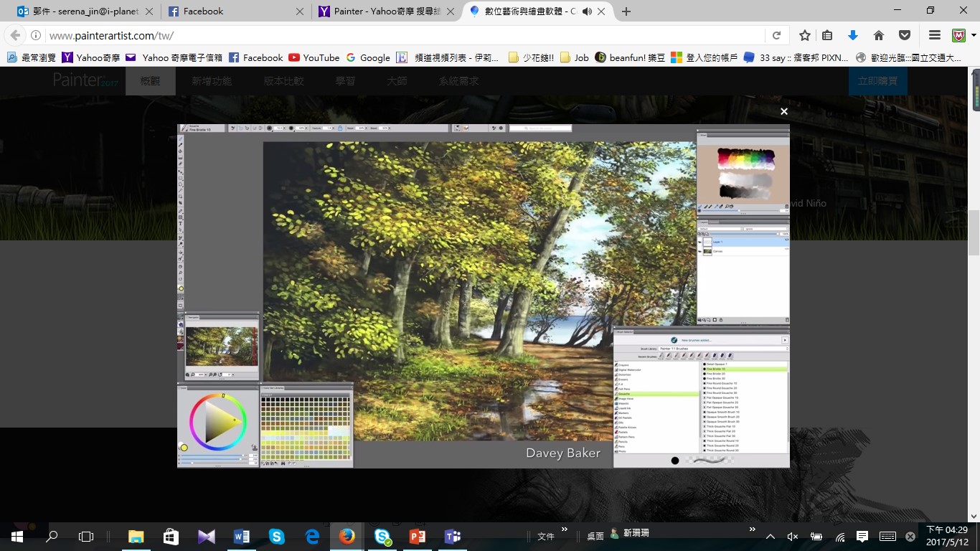
Task: Open the 歡迎光臨 國立交通大 bookmark
Action: point(908,57)
